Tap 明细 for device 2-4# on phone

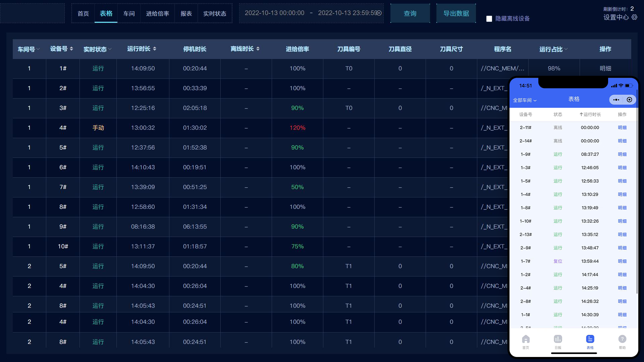coord(622,288)
